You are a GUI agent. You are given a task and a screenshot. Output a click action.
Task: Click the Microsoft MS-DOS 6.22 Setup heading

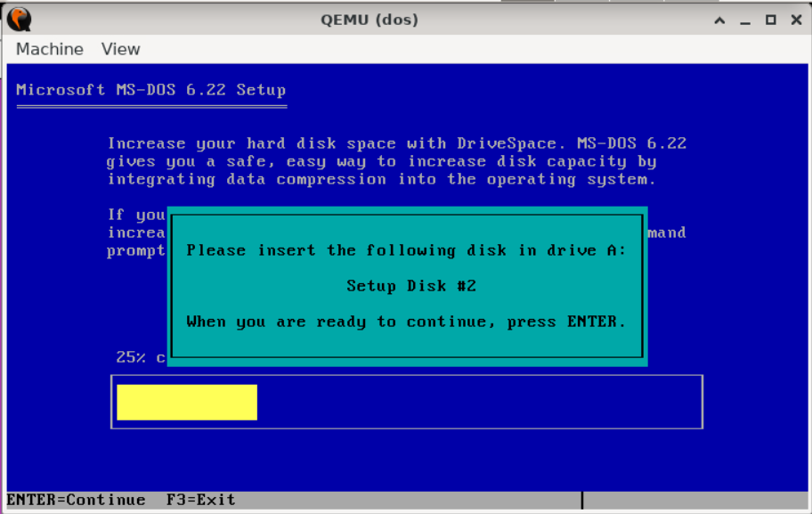150,90
